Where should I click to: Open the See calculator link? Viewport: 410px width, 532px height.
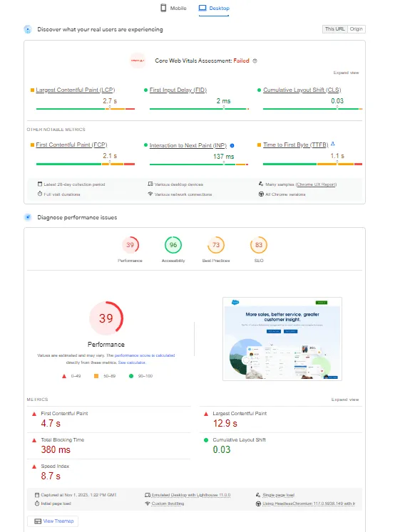pyautogui.click(x=132, y=363)
